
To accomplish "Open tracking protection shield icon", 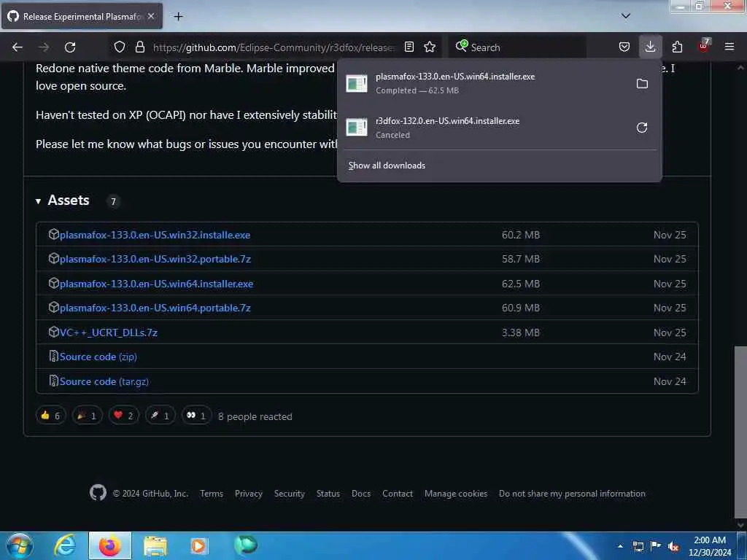I will [120, 47].
